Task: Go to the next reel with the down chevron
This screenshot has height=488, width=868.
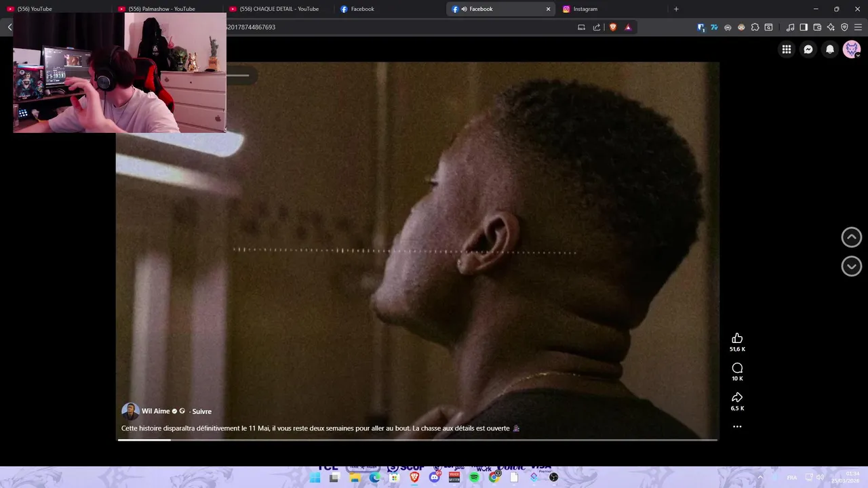Action: [x=852, y=266]
